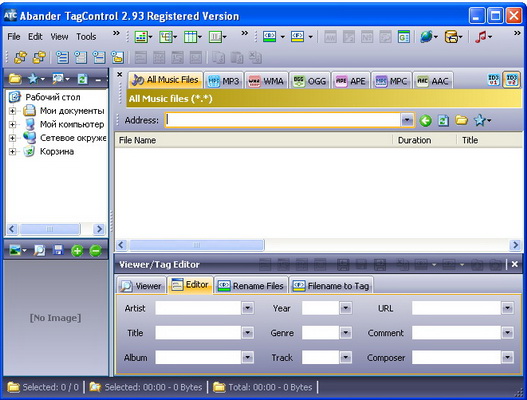
Task: Expand the Корзина tree node
Action: pos(12,152)
